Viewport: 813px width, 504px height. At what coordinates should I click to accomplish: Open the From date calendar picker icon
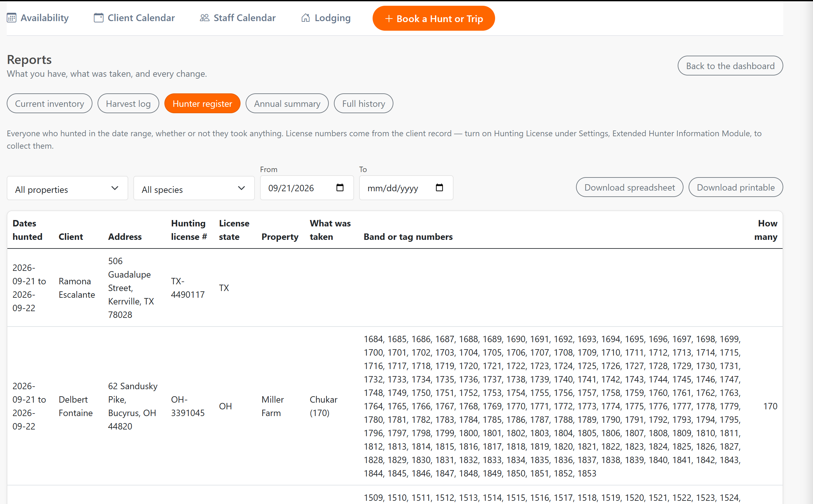point(340,188)
